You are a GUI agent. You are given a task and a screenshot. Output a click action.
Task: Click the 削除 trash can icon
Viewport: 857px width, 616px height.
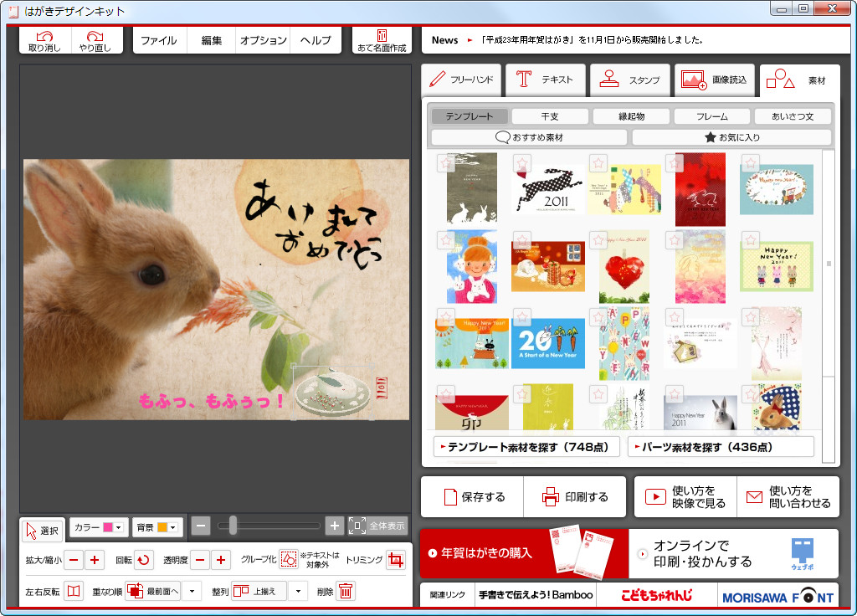click(x=345, y=591)
